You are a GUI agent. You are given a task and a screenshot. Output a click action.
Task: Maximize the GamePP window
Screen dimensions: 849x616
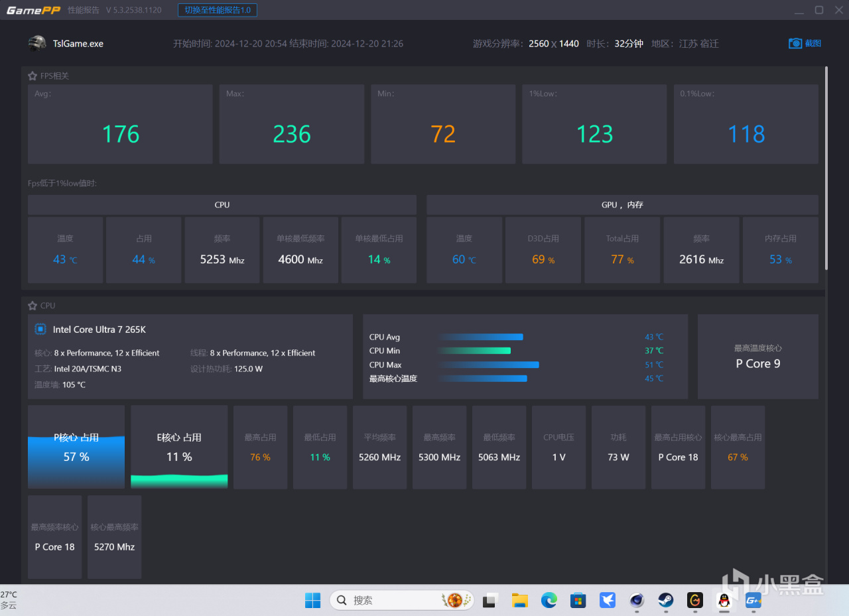click(x=819, y=10)
